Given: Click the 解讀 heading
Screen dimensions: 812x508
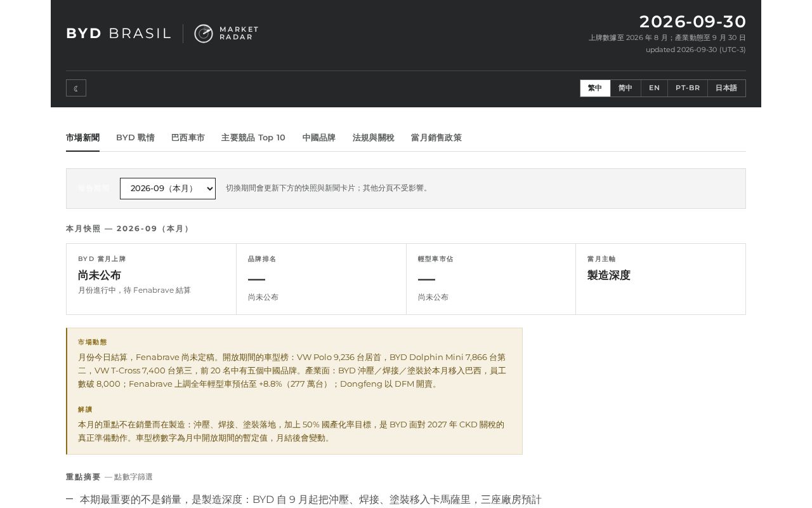Looking at the screenshot, I should [x=85, y=410].
